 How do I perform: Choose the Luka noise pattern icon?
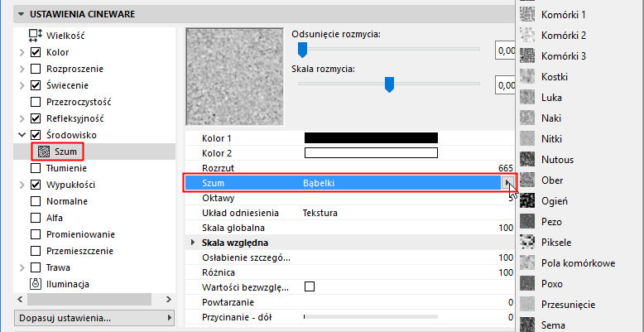click(x=527, y=98)
